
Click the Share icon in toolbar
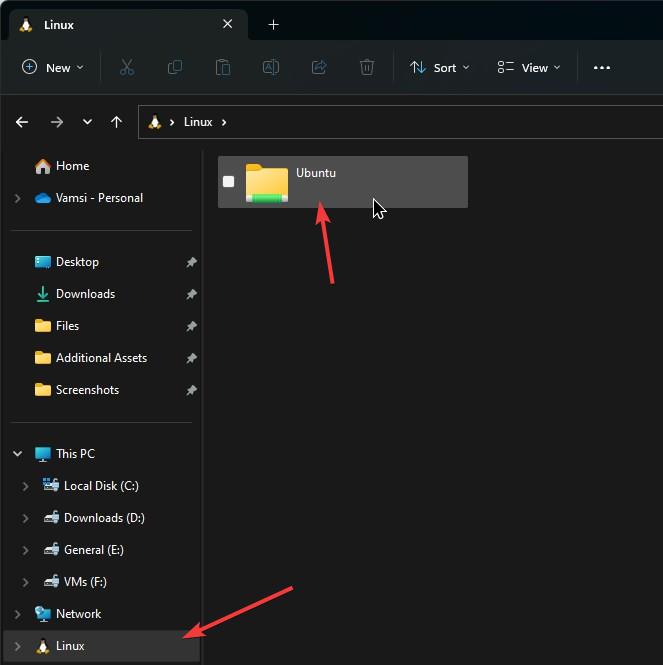pos(319,67)
